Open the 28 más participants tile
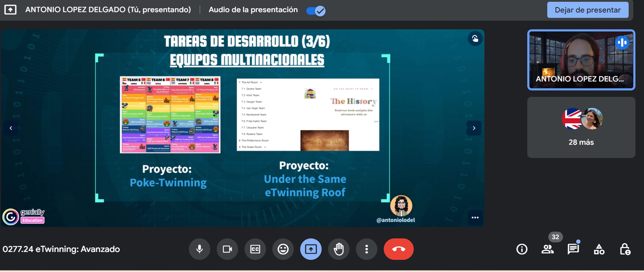This screenshot has height=272, width=644. click(581, 127)
